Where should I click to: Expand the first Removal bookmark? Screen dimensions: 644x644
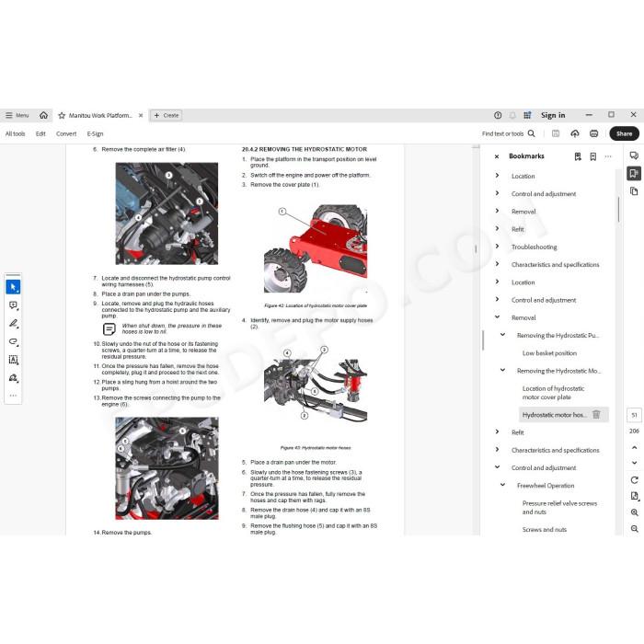(x=497, y=211)
